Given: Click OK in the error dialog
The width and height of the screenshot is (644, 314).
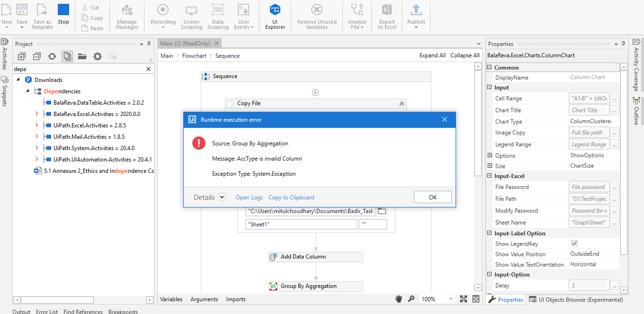Looking at the screenshot, I should click(x=433, y=197).
